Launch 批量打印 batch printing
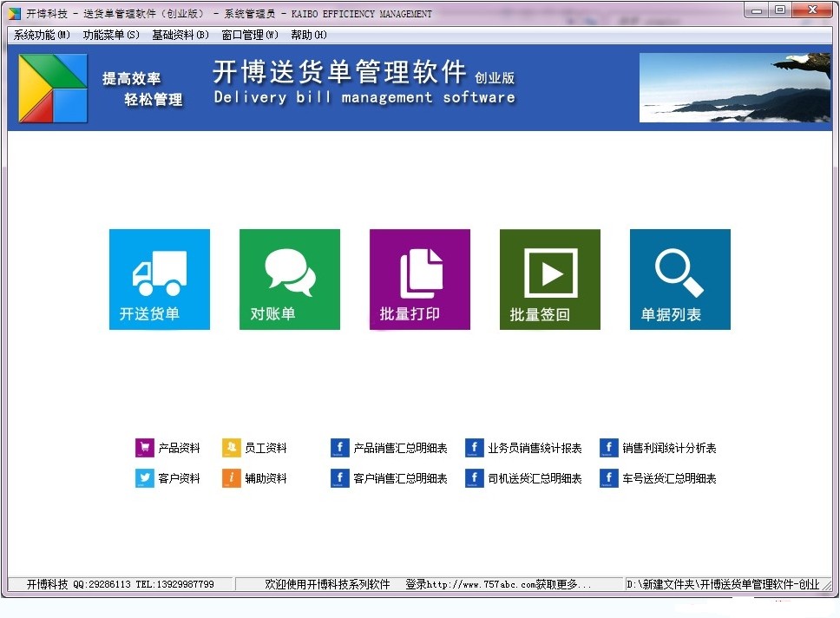The image size is (840, 618). [x=419, y=279]
